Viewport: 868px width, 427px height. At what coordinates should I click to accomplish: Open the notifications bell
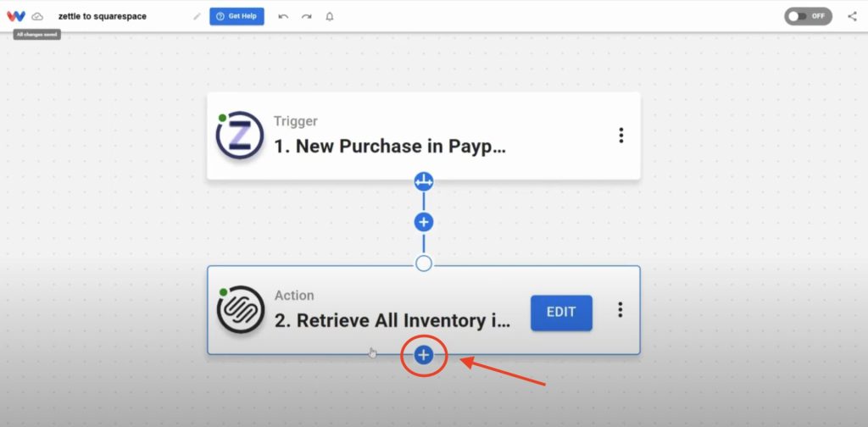pyautogui.click(x=330, y=17)
